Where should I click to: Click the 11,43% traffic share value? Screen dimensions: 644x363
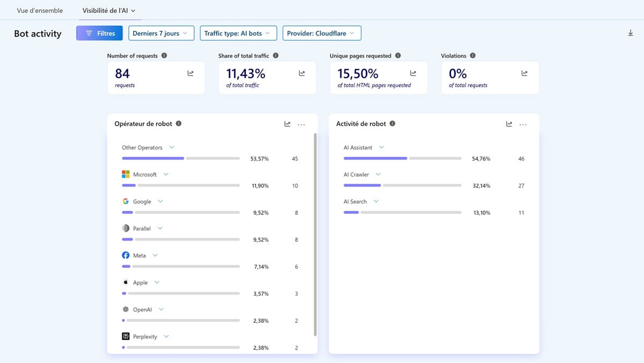tap(246, 74)
